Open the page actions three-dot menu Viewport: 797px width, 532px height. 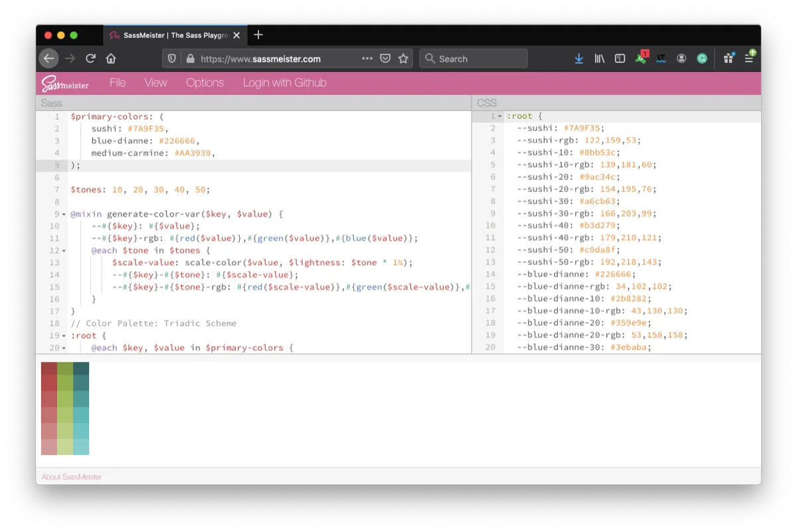pyautogui.click(x=367, y=58)
